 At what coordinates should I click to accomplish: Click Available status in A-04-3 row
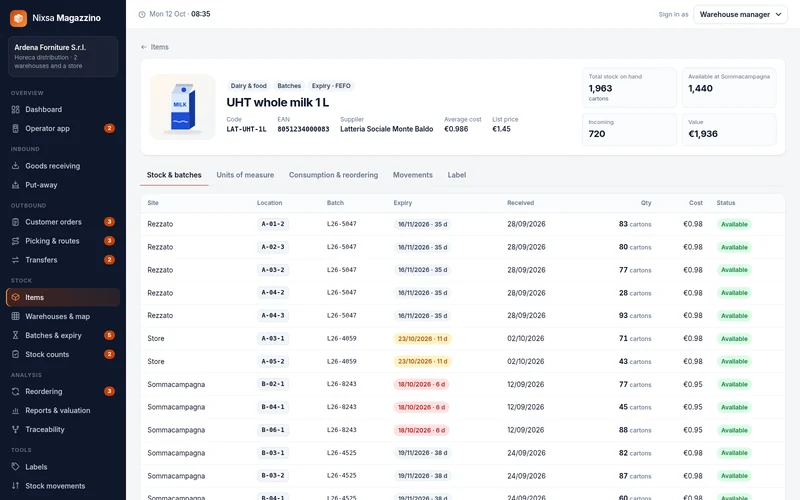click(x=734, y=316)
